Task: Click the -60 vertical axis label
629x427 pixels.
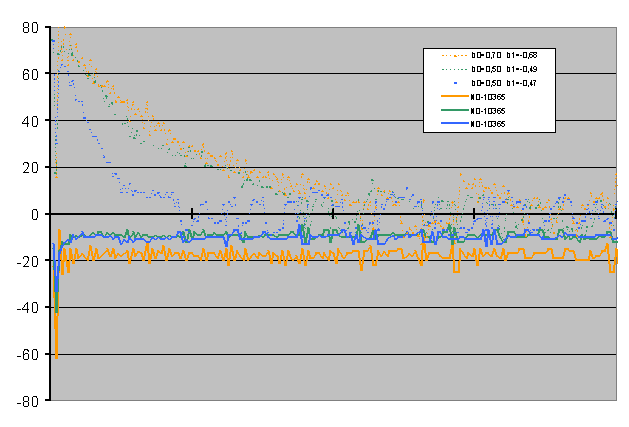Action: [27, 354]
